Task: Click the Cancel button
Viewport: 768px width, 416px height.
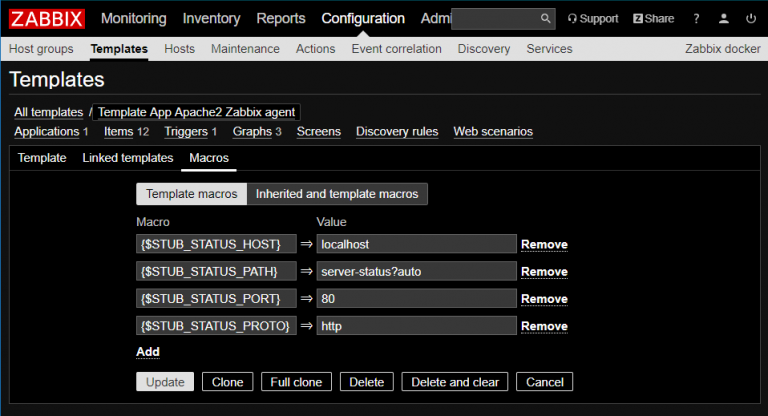Action: pos(545,382)
